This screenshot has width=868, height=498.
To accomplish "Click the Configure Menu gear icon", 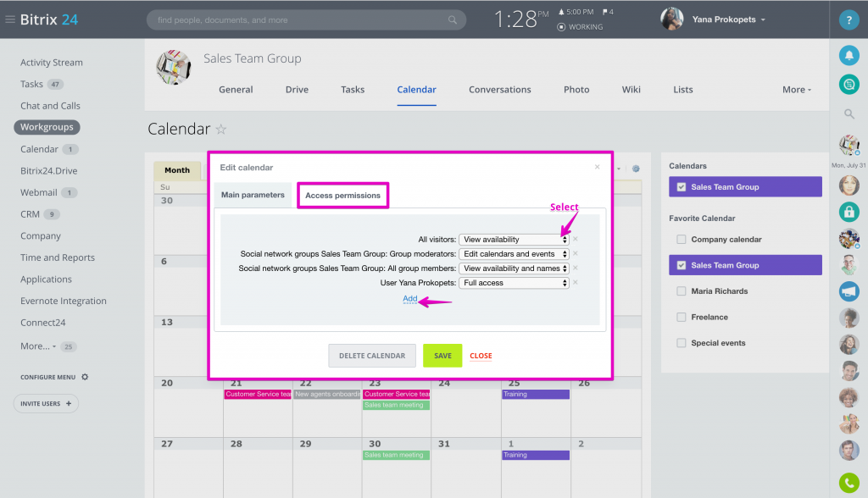I will (x=85, y=377).
